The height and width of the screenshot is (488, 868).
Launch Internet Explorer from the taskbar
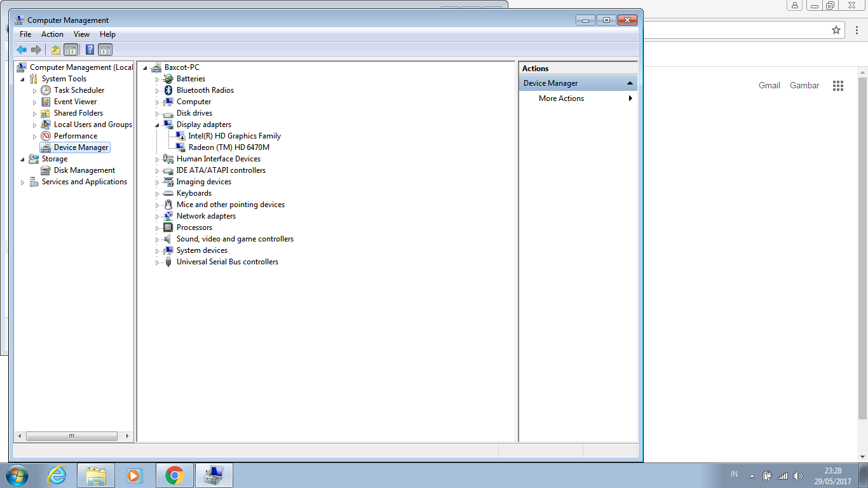point(57,475)
